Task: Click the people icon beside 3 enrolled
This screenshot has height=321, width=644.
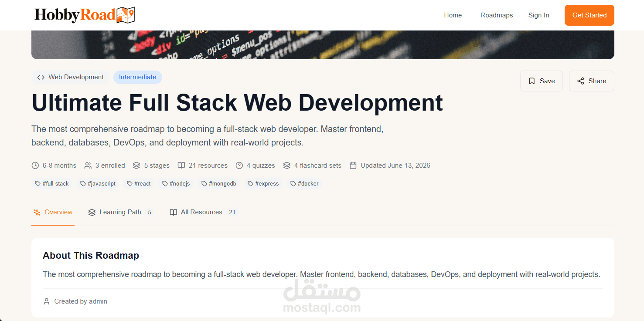Action: (88, 166)
